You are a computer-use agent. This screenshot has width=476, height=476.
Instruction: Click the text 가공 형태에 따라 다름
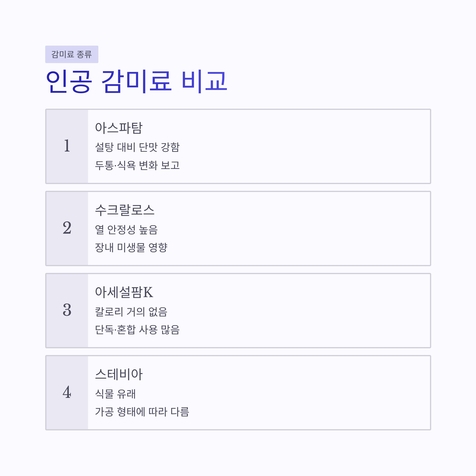click(142, 412)
